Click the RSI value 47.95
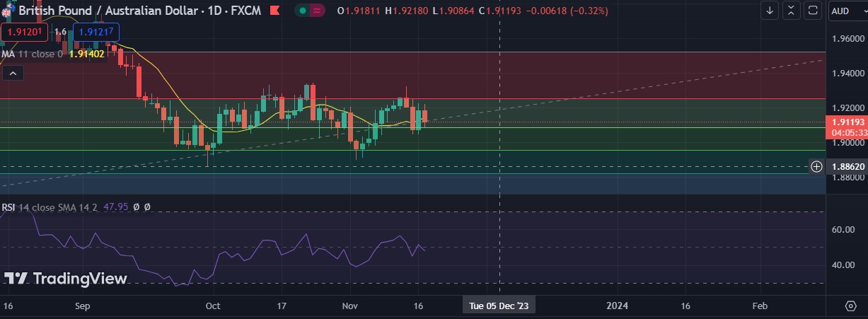The image size is (868, 319). (x=115, y=207)
